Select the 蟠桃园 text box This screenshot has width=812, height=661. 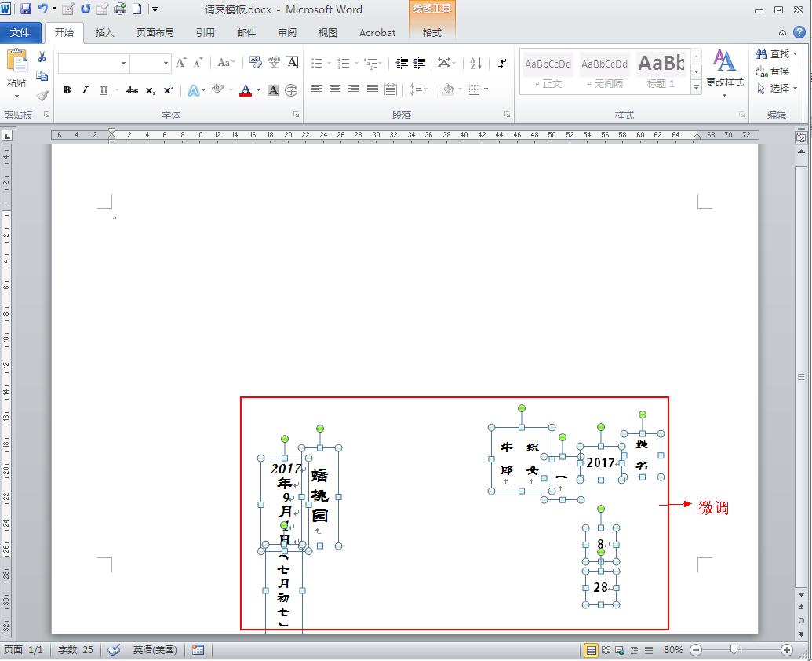(x=319, y=496)
